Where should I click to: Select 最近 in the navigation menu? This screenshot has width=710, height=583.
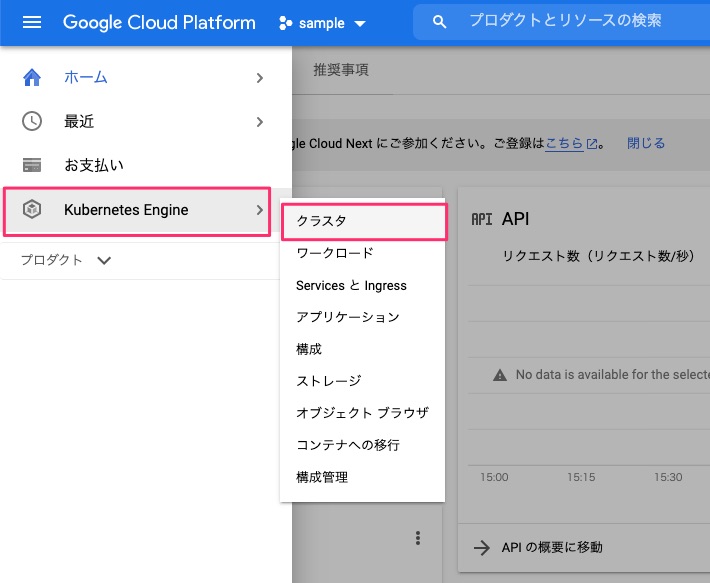click(79, 121)
